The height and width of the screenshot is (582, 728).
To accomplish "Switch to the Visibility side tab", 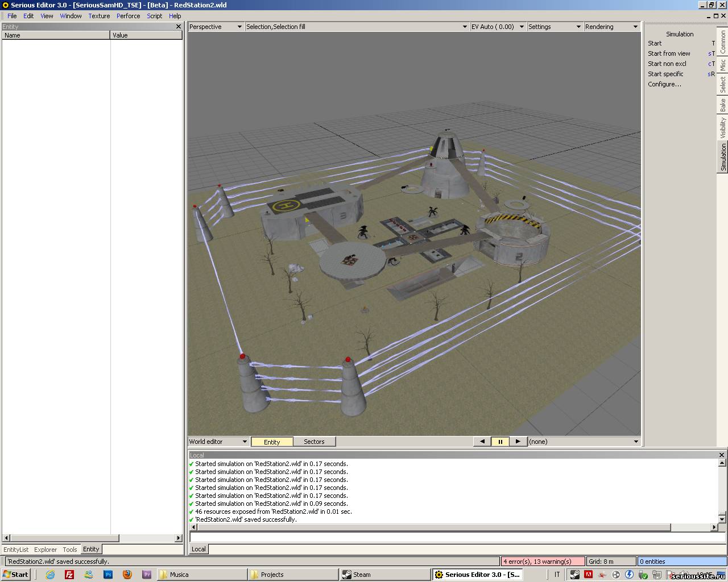I will coord(723,128).
